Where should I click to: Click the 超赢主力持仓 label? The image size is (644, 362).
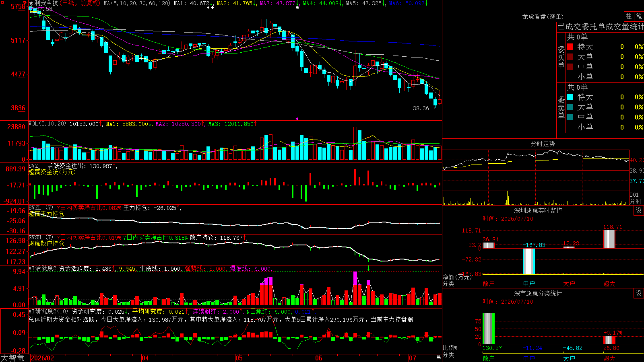point(46,214)
